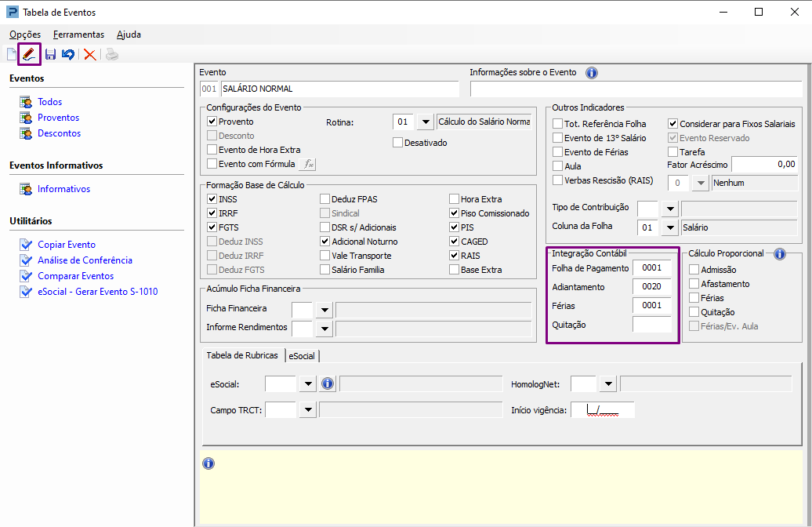Screen dimensions: 812x527
Task: Click the red X delete icon
Action: (90, 54)
